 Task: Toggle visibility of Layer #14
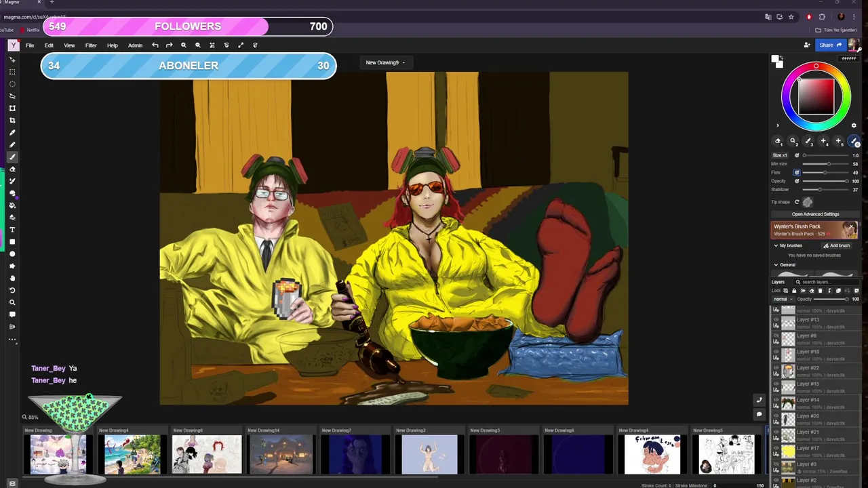point(776,400)
